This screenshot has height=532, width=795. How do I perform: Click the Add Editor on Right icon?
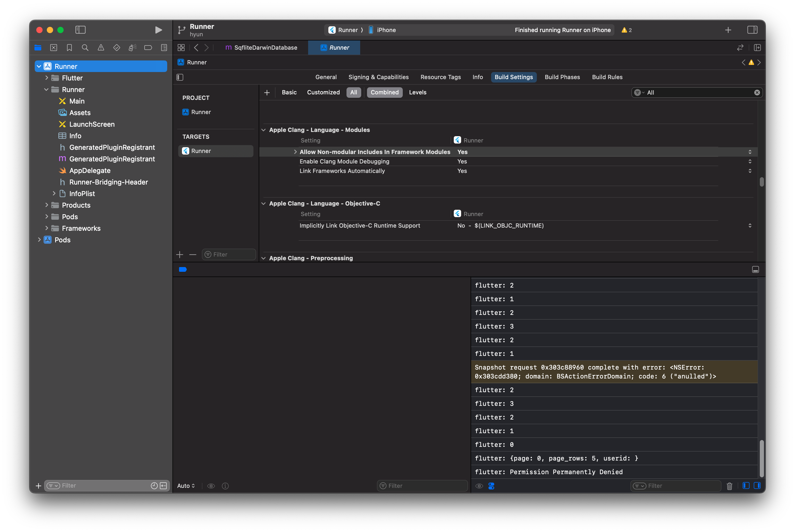[757, 48]
